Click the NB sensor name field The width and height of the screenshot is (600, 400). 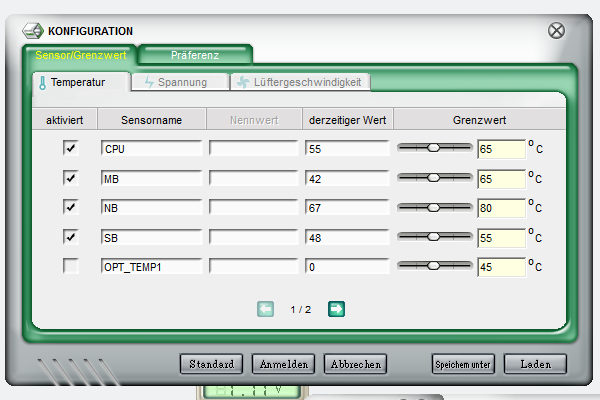(152, 207)
